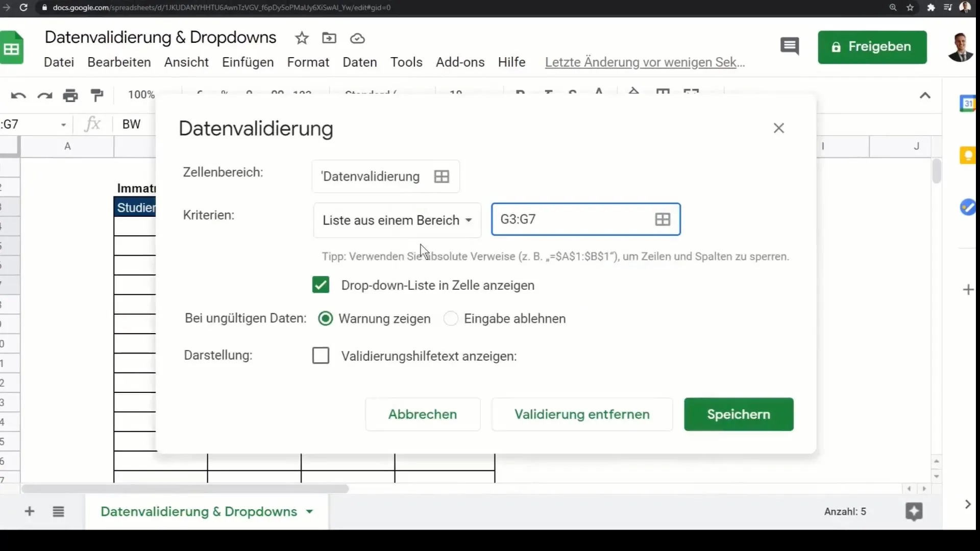Select Eingabe ablehnen radio button
This screenshot has width=980, height=551.
point(451,318)
